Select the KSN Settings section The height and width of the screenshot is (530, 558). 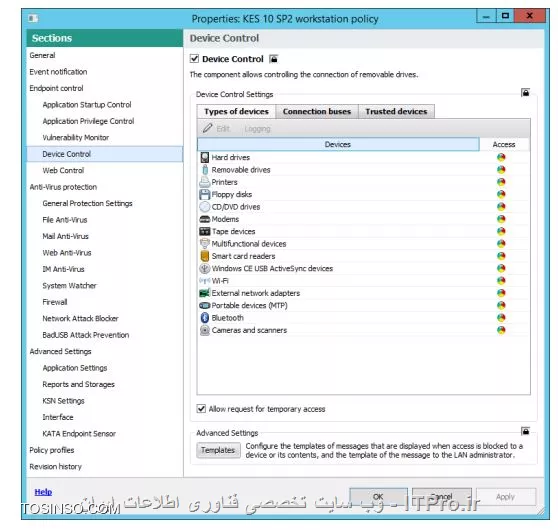click(63, 401)
